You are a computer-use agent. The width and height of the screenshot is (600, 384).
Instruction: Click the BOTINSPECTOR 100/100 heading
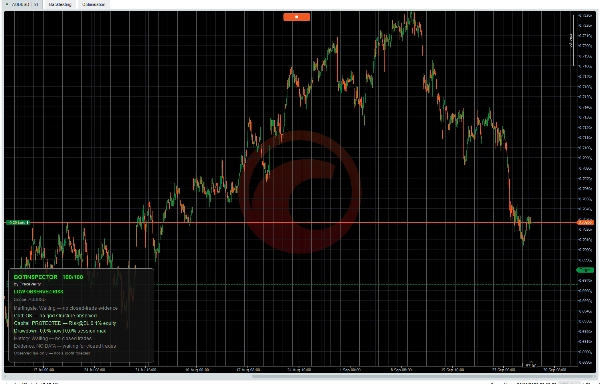pyautogui.click(x=49, y=277)
